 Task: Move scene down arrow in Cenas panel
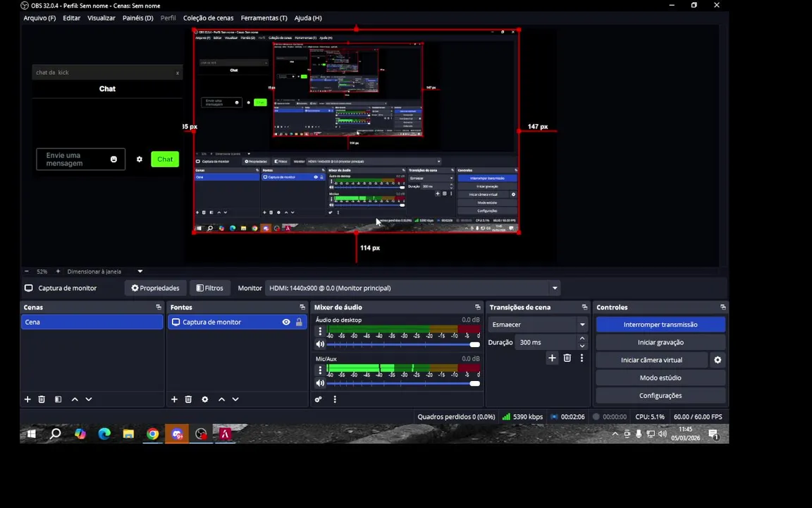pos(89,399)
